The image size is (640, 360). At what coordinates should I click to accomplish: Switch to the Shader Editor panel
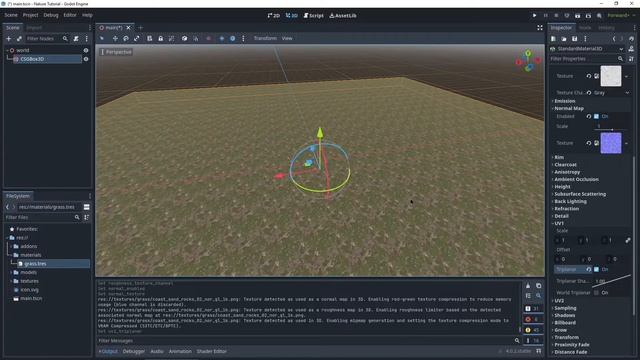211,351
